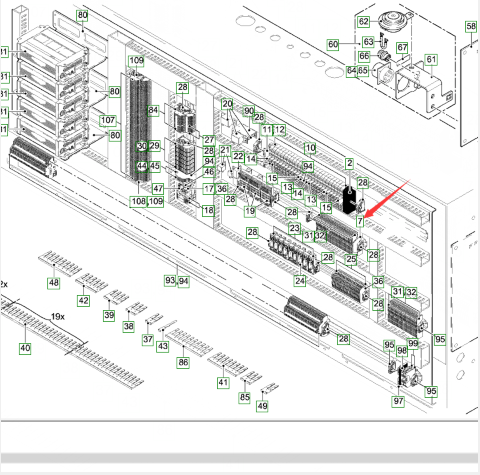This screenshot has width=480, height=475.
Task: Click part label 49 at the bottom
Action: pyautogui.click(x=262, y=406)
